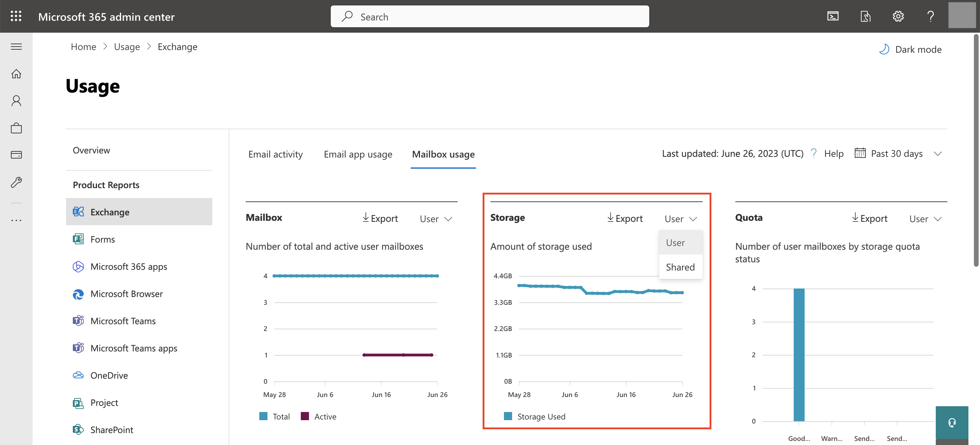980x445 pixels.
Task: Toggle the Storage Used legend item
Action: click(535, 416)
